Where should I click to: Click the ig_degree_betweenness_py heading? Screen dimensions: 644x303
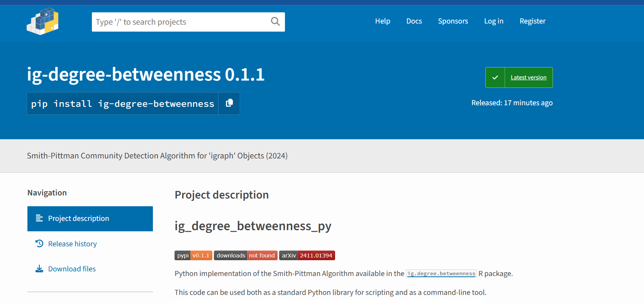tap(253, 226)
